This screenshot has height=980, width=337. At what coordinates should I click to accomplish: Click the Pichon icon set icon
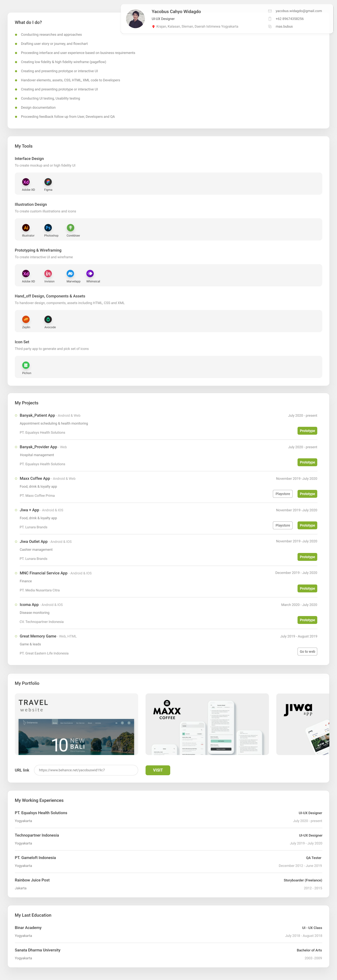[x=26, y=365]
